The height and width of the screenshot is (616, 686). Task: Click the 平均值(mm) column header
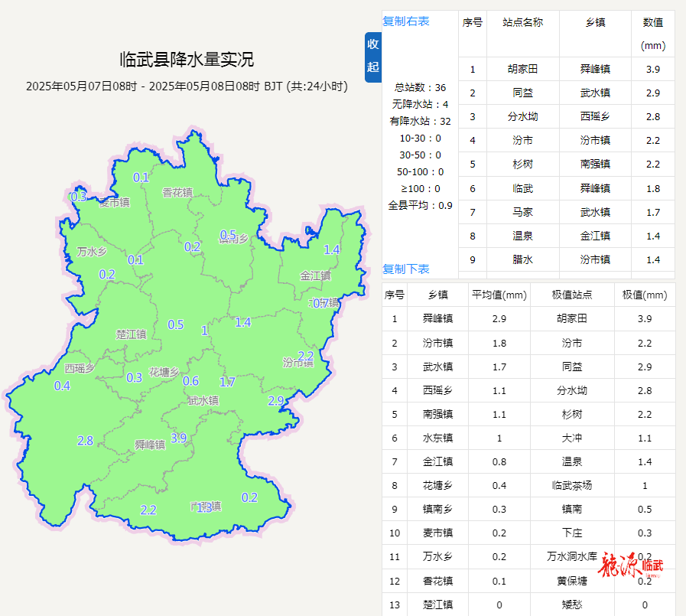(499, 295)
